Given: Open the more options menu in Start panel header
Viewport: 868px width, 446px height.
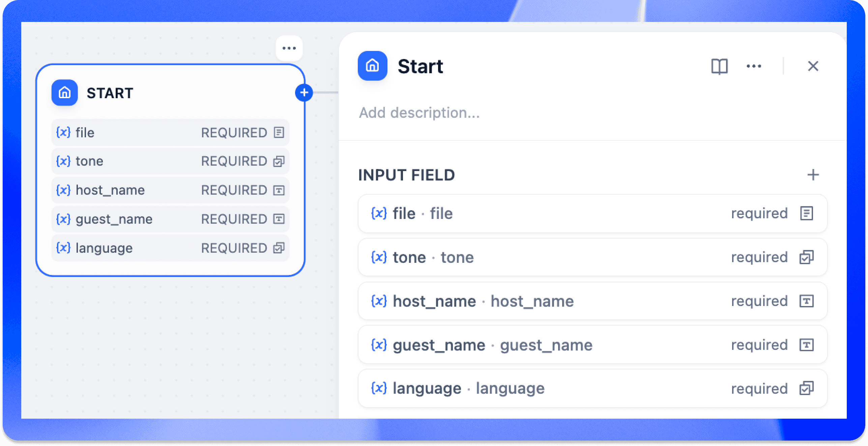Looking at the screenshot, I should pyautogui.click(x=754, y=66).
